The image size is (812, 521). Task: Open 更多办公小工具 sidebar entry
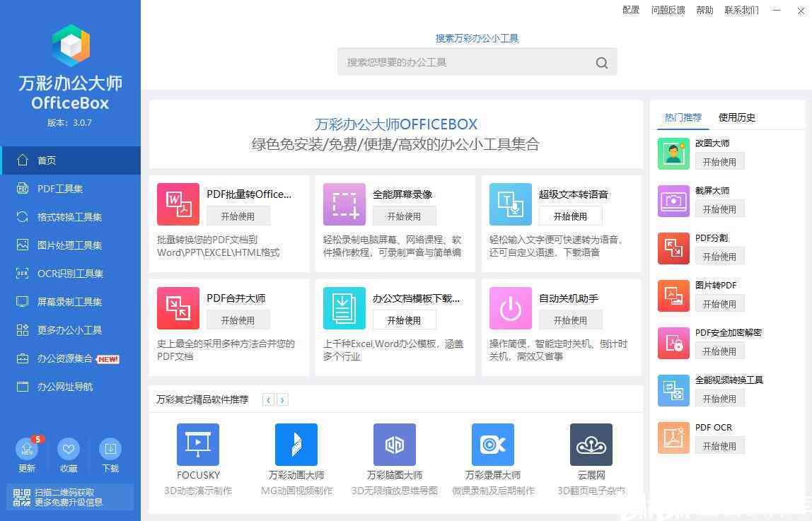[71, 330]
